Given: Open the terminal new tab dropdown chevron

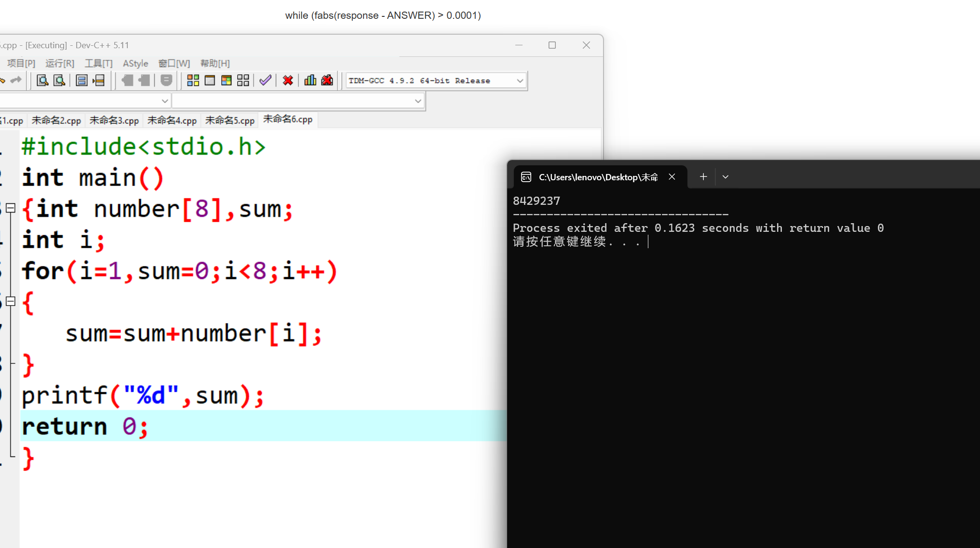Looking at the screenshot, I should click(725, 177).
